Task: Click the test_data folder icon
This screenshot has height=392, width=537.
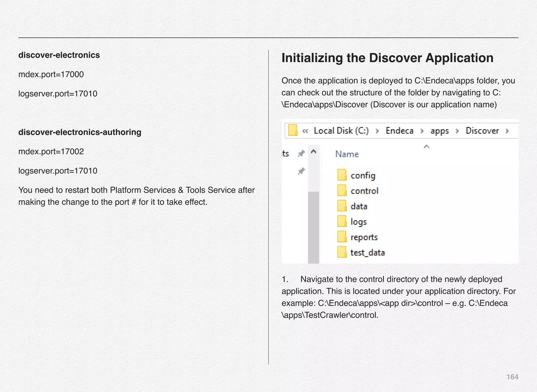Action: point(342,252)
